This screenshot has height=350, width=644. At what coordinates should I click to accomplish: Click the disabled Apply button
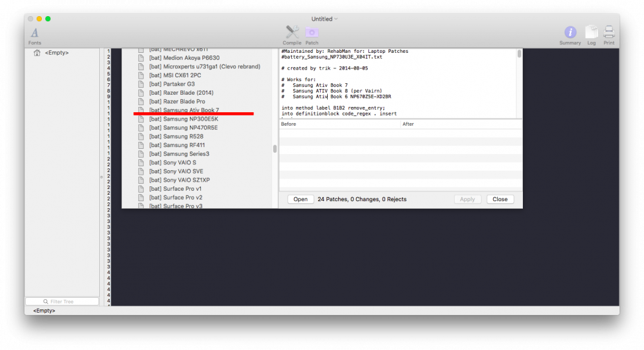tap(468, 199)
